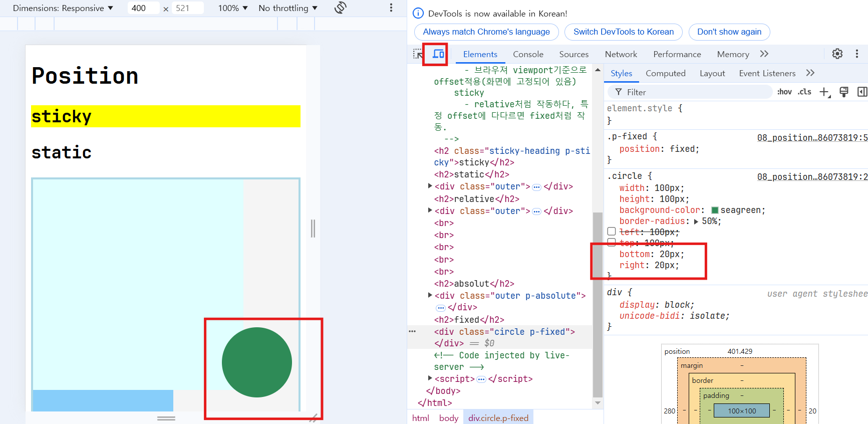This screenshot has height=424, width=868.
Task: Open DevTools settings gear
Action: (x=837, y=54)
